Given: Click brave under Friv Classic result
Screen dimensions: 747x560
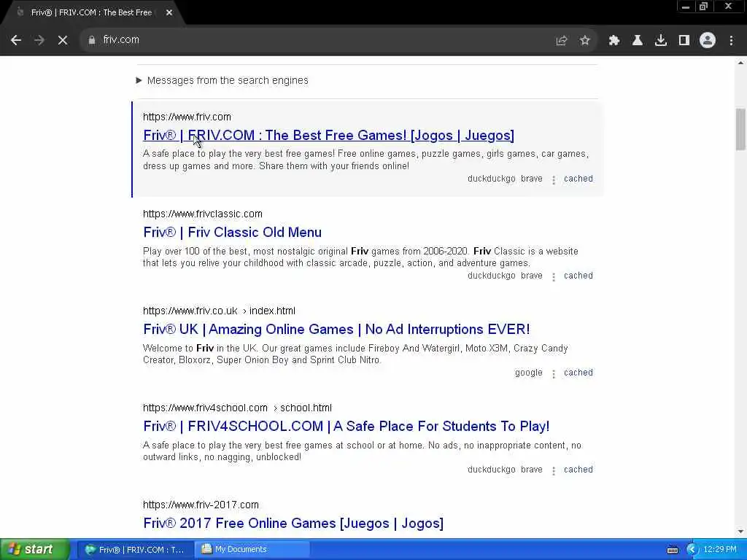Looking at the screenshot, I should pyautogui.click(x=532, y=276).
